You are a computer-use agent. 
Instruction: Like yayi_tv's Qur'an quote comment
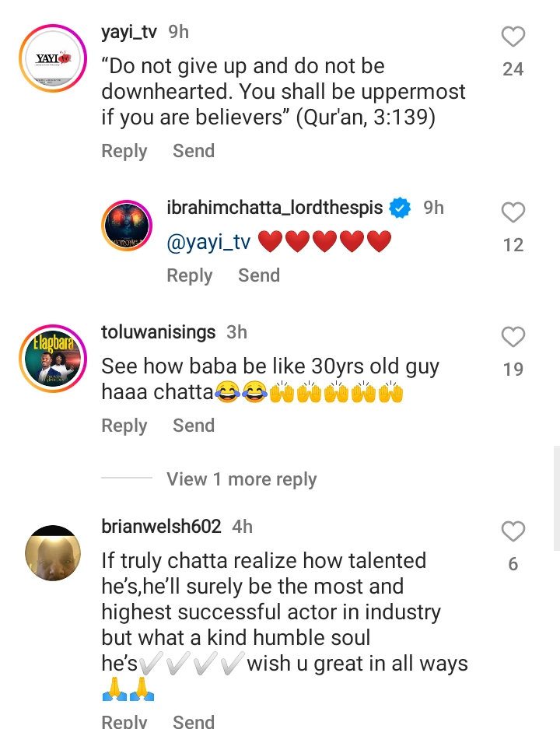[x=513, y=37]
